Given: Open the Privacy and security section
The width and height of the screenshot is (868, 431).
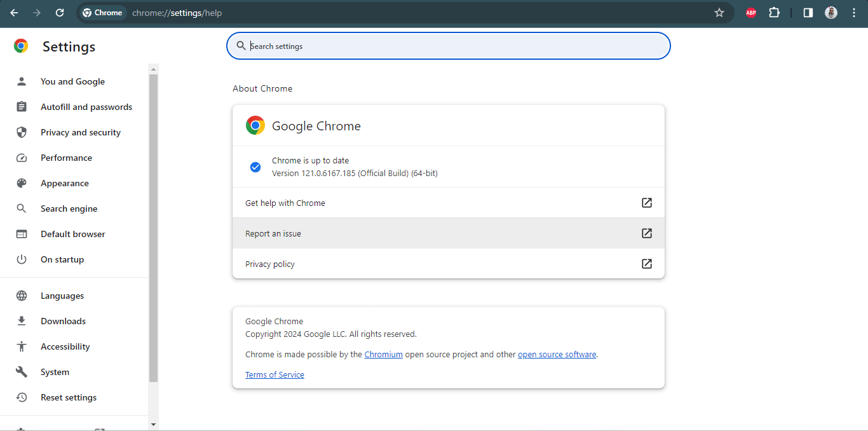Looking at the screenshot, I should 81,132.
